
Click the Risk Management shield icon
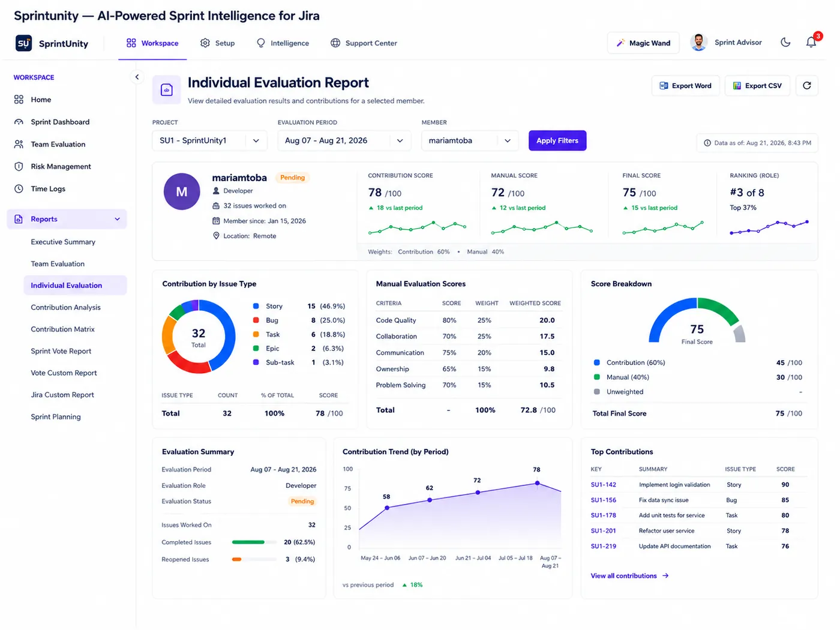pos(19,166)
